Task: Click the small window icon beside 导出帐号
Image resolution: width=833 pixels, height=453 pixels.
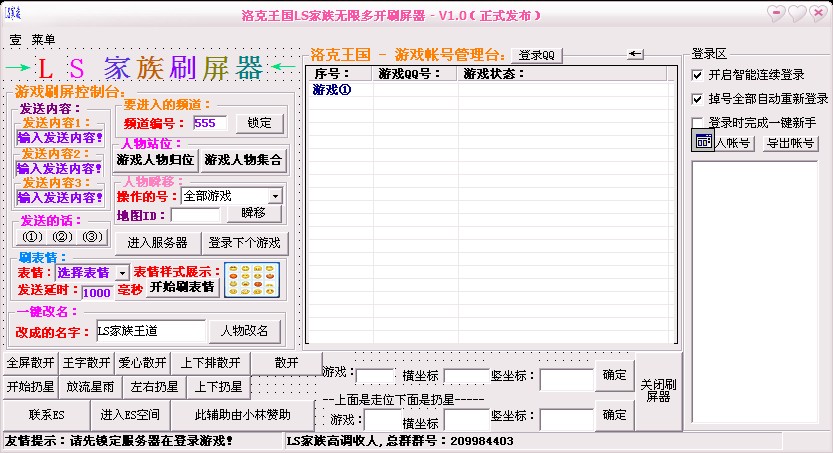Action: point(703,141)
